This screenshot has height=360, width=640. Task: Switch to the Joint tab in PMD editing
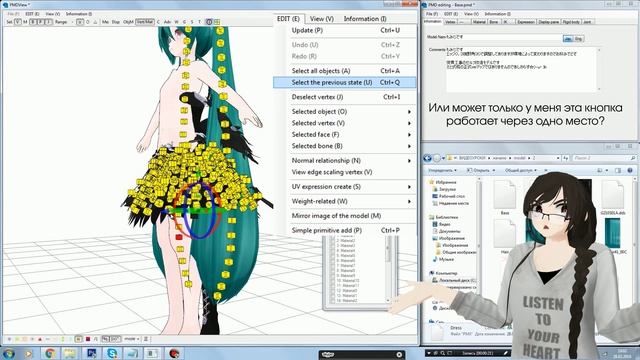(x=587, y=22)
